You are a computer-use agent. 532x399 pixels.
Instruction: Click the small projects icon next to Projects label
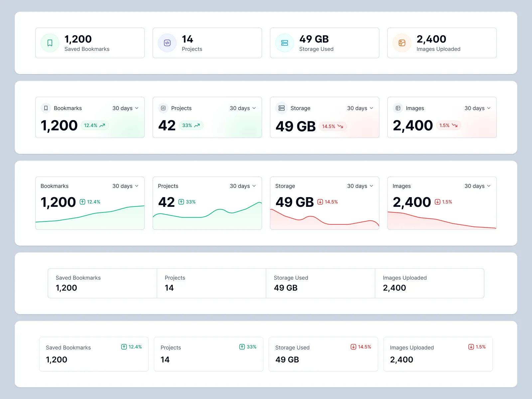(163, 108)
